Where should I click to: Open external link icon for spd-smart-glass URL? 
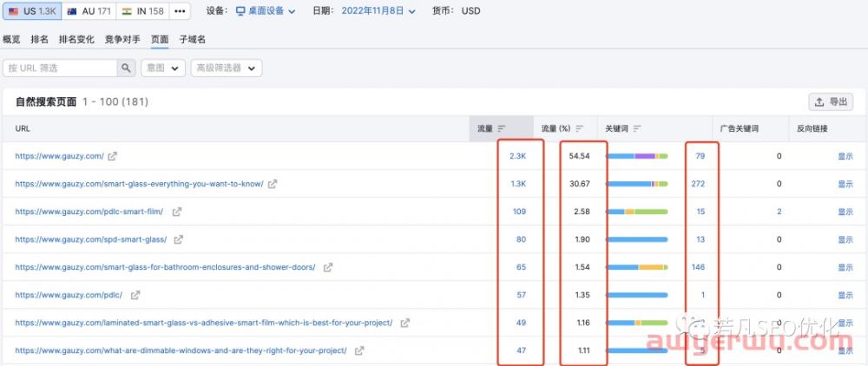click(x=178, y=239)
